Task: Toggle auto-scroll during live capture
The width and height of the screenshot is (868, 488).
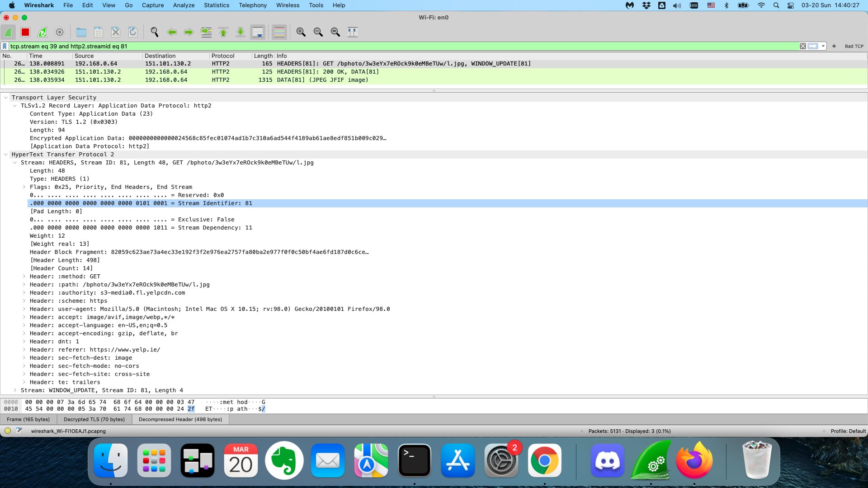Action: click(x=258, y=32)
